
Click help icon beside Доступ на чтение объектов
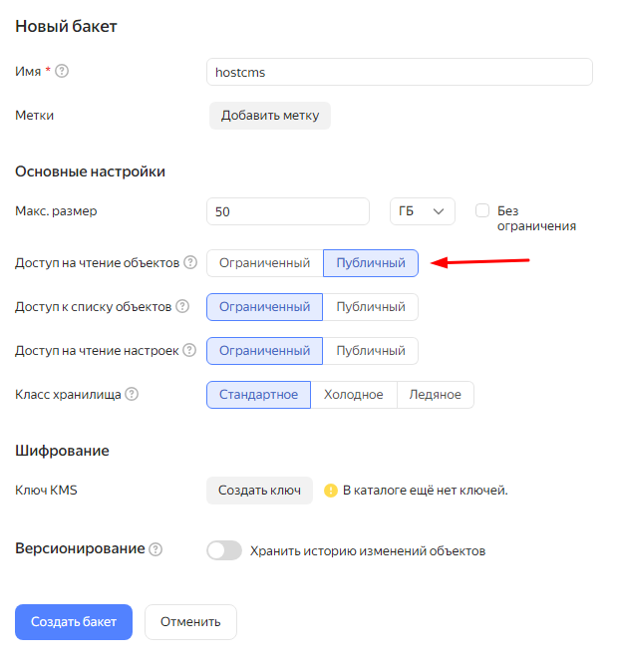[x=190, y=263]
